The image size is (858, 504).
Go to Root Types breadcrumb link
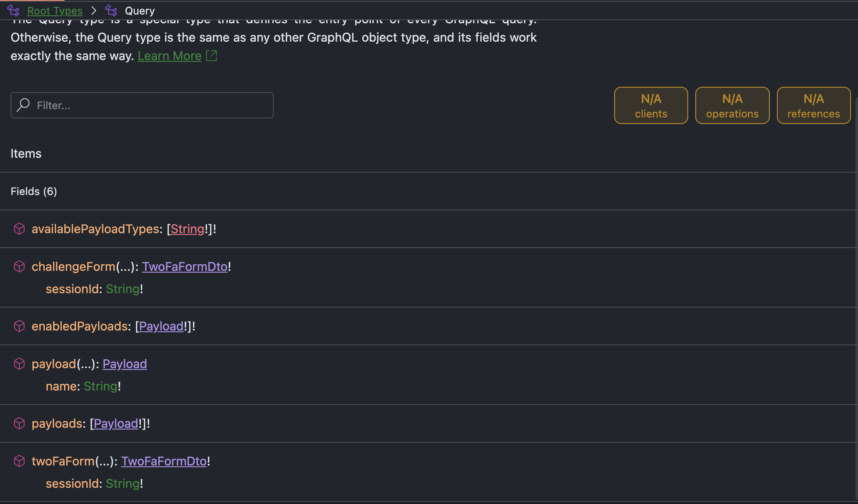point(55,11)
